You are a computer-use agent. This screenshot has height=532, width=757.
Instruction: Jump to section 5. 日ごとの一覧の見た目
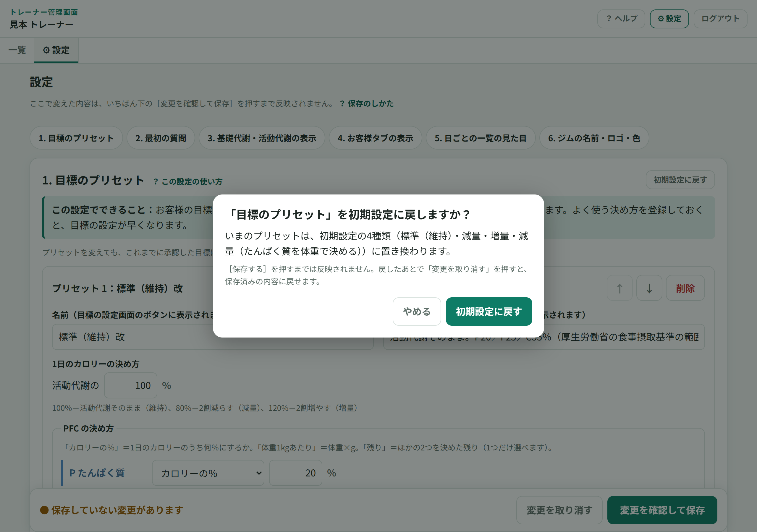tap(481, 138)
